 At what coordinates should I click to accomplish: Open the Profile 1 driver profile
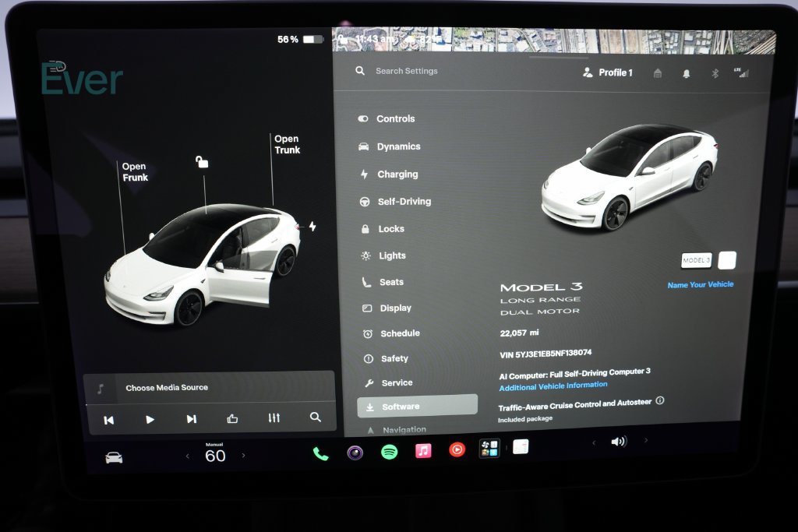608,72
